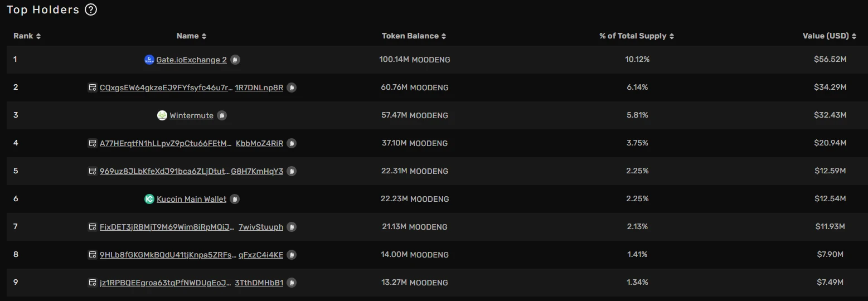This screenshot has height=301, width=868.
Task: Sort by % of Total Supply
Action: (x=637, y=36)
